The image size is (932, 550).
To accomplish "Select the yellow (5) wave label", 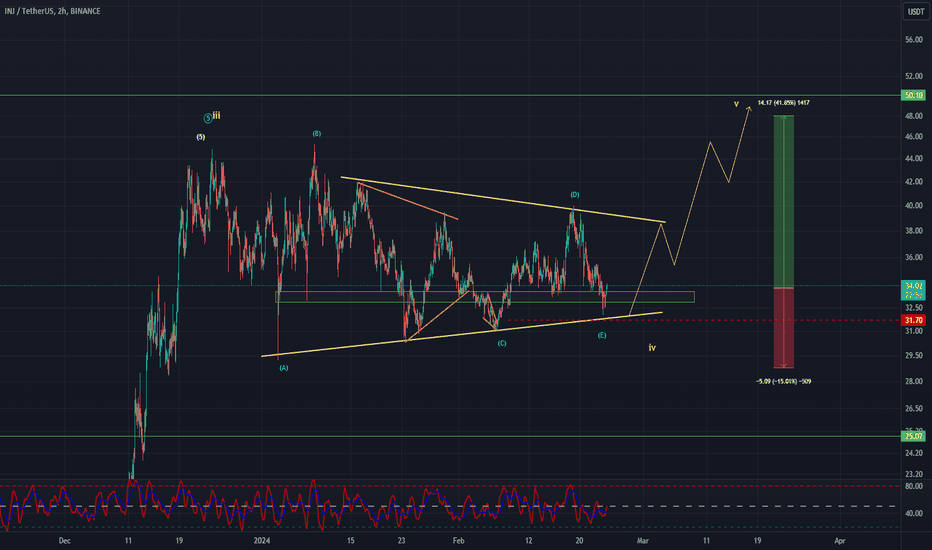I will pyautogui.click(x=201, y=137).
